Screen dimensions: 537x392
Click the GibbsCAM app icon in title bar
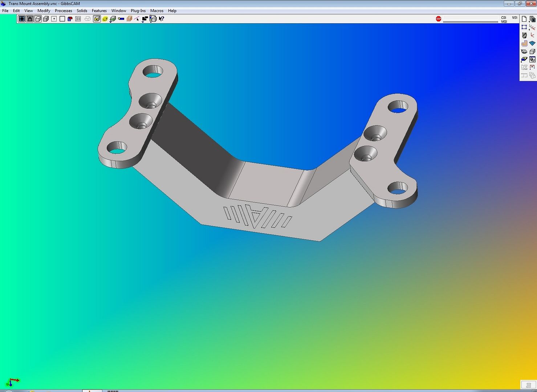[x=4, y=4]
